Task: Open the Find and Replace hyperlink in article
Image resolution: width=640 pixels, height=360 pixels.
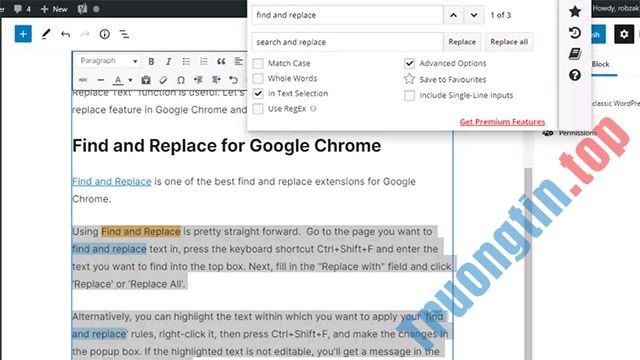Action: point(112,181)
